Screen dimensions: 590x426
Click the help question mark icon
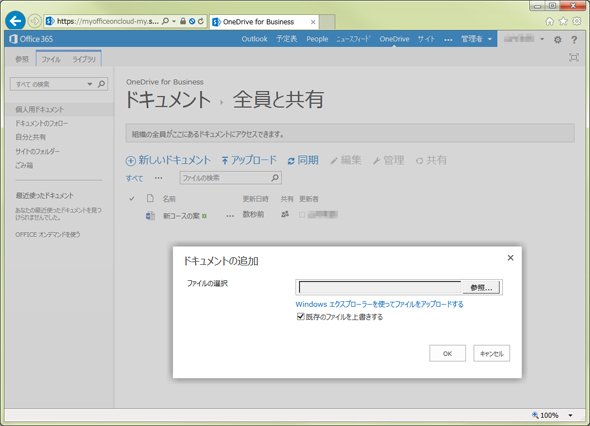(574, 40)
